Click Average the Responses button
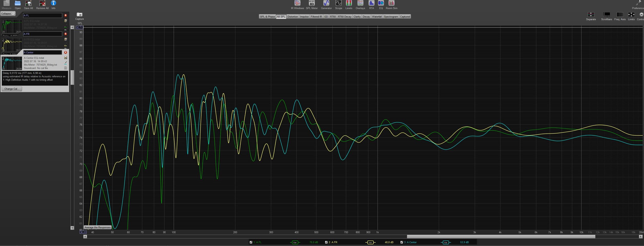644x246 pixels. pyautogui.click(x=97, y=228)
